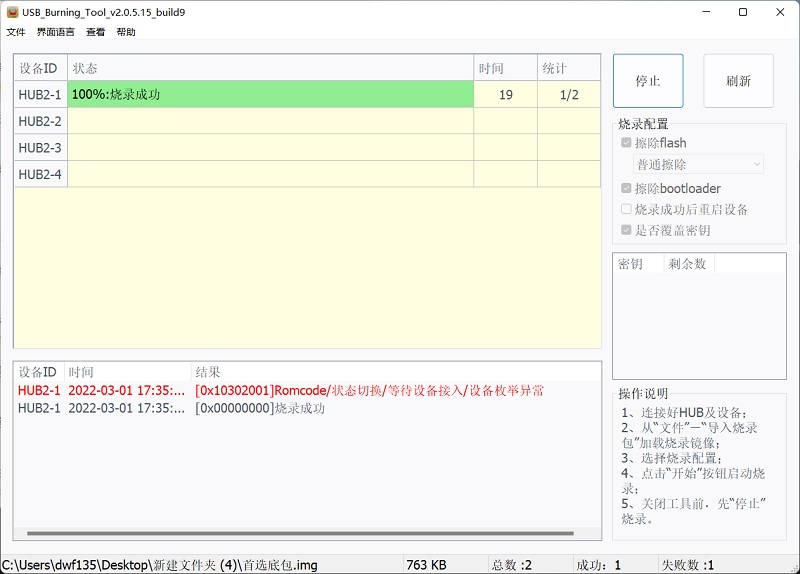Click the 2022-03-01 timestamp in red log row

click(127, 391)
